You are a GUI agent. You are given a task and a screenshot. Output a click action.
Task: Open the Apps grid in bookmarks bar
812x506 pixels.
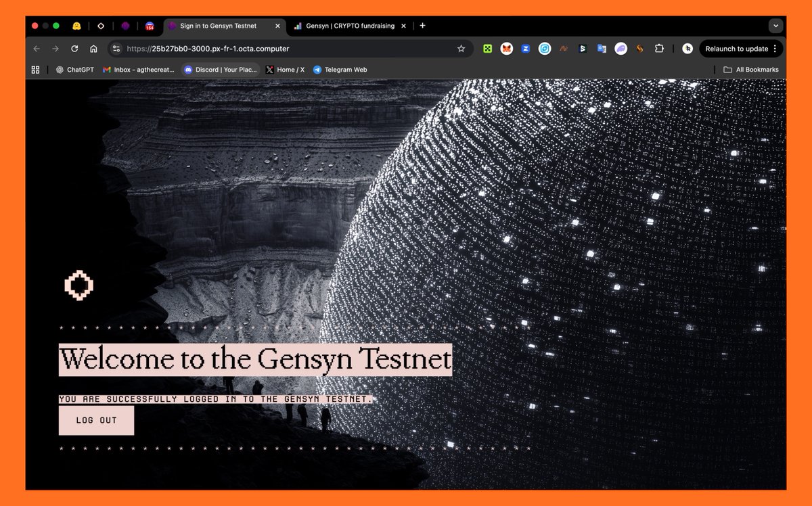point(36,70)
